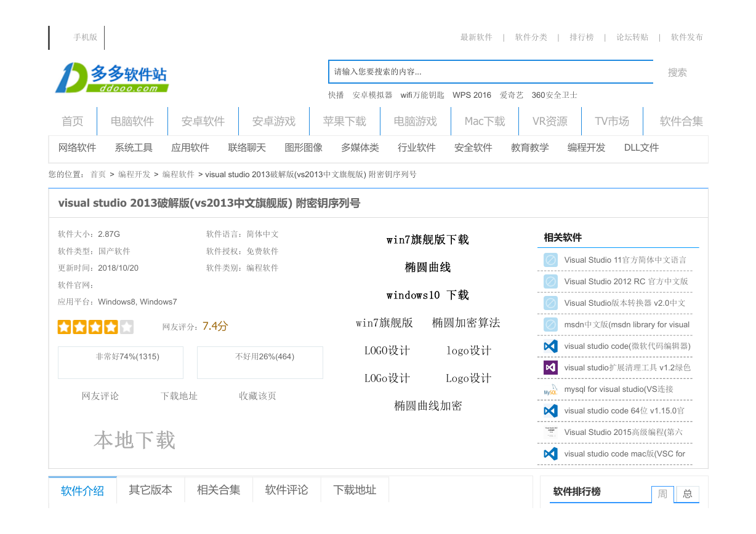
Task: Open 软件发布 top link
Action: point(687,38)
